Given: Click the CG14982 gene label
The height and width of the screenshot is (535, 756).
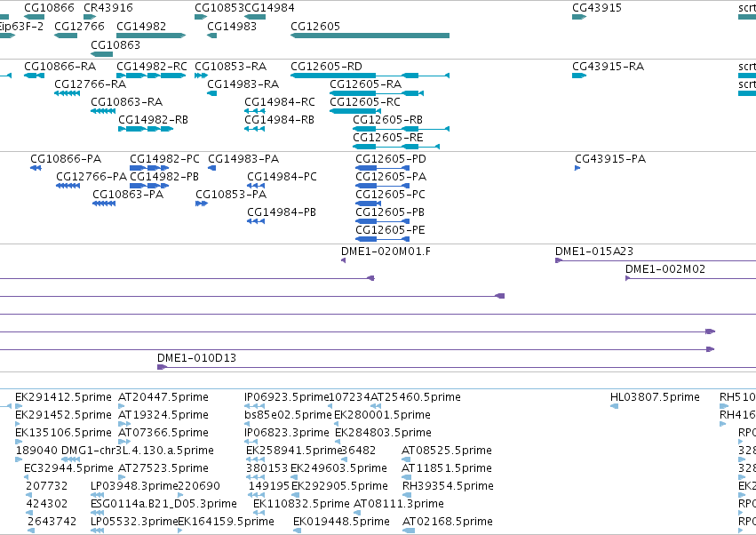Looking at the screenshot, I should (141, 26).
